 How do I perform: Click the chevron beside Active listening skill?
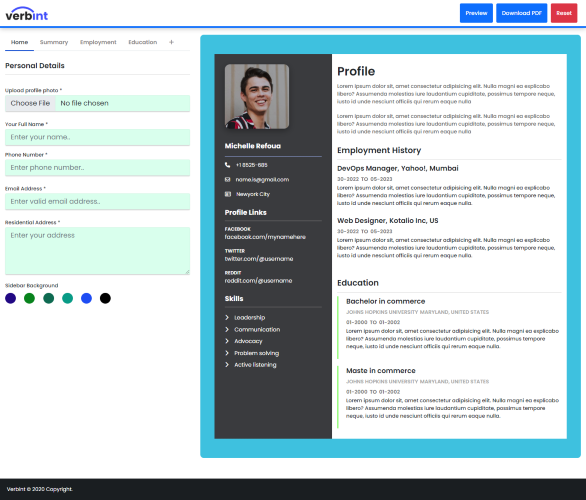click(227, 364)
